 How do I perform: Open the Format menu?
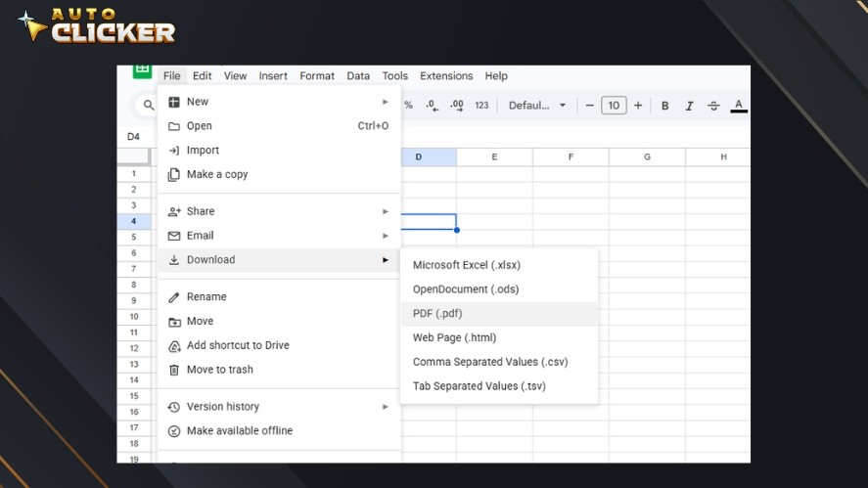pos(317,76)
